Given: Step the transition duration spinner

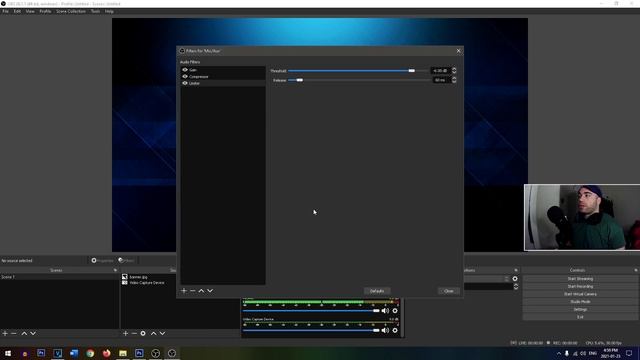Looking at the screenshot, I should pyautogui.click(x=516, y=287).
